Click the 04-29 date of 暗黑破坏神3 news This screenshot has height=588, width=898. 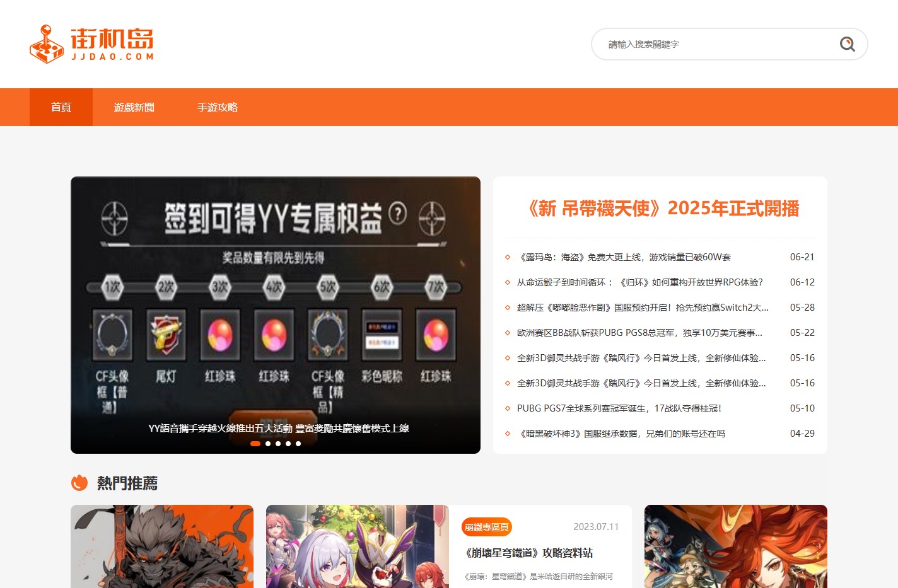(802, 434)
